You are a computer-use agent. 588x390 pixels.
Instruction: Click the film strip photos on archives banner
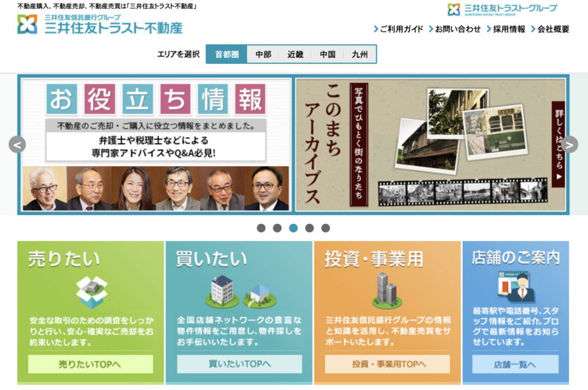coord(463,192)
